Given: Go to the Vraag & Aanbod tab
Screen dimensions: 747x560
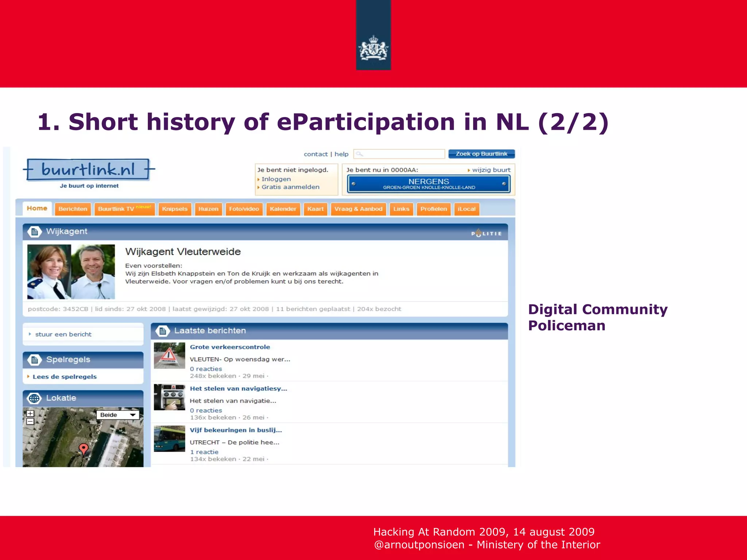Looking at the screenshot, I should 358,209.
